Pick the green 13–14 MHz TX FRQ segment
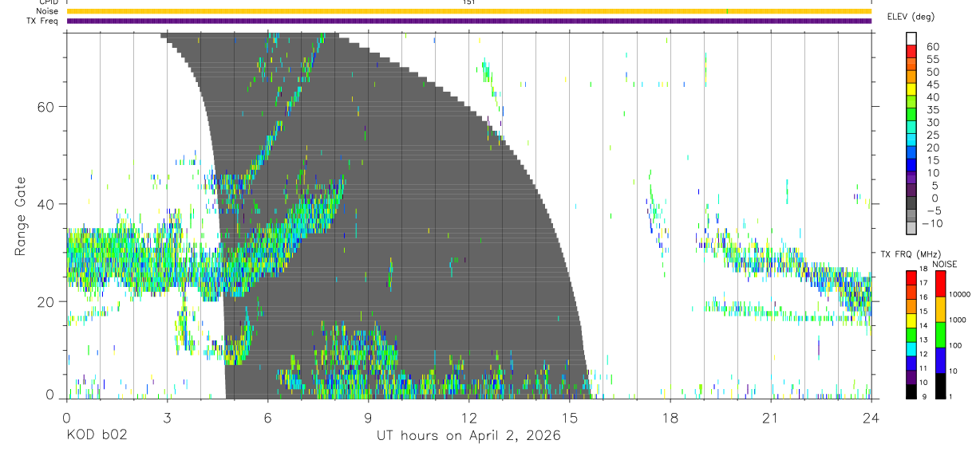The image size is (980, 452). coord(911,335)
